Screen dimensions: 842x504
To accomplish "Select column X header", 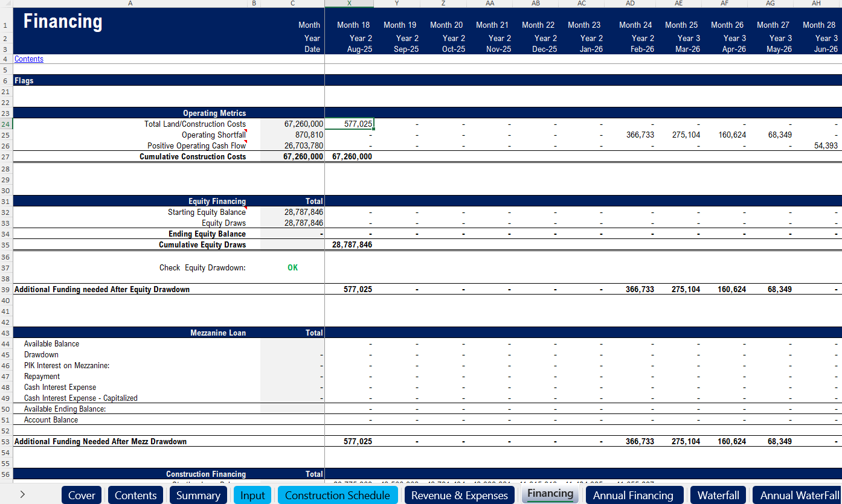I will tap(349, 4).
